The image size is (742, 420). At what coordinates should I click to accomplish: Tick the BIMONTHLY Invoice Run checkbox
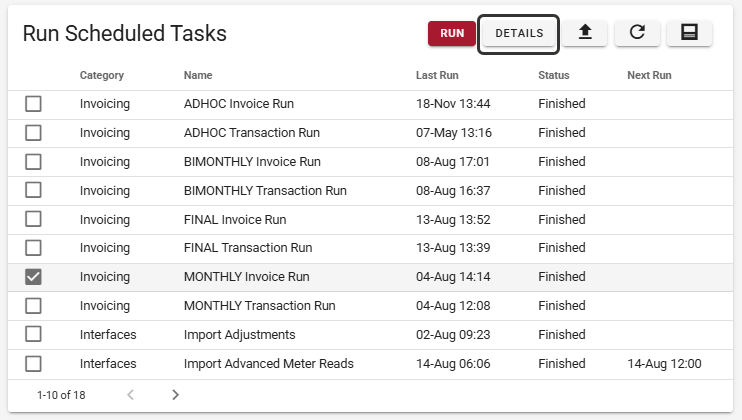click(33, 162)
